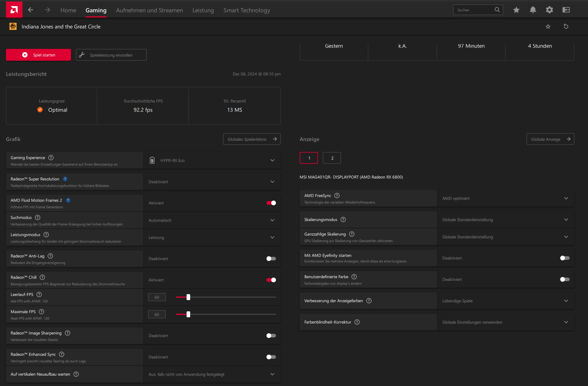
Task: Click the reset icon next to the game title
Action: click(566, 26)
